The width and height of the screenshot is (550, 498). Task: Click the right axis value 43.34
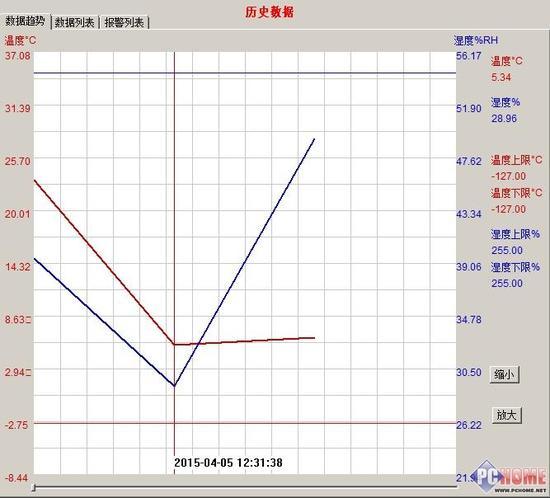point(469,214)
